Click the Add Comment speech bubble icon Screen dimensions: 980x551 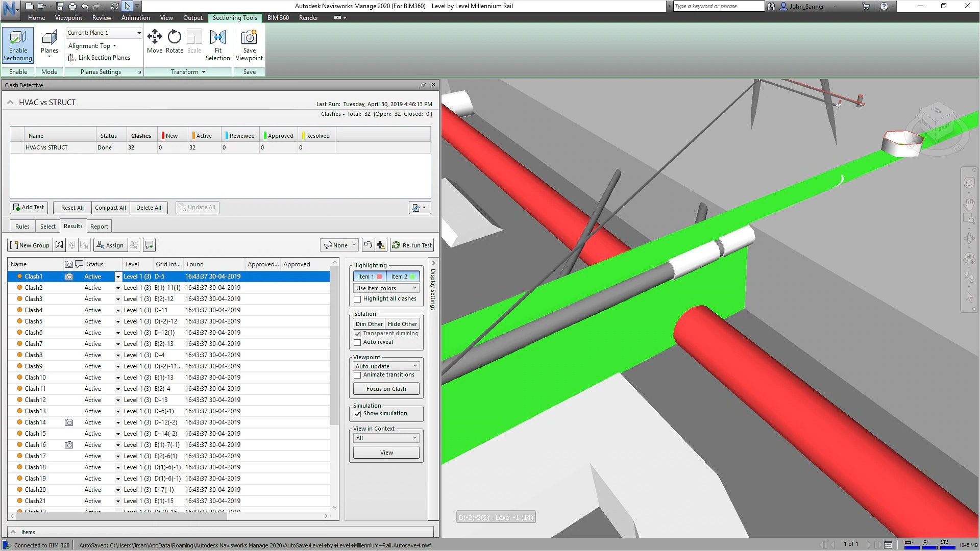pos(149,245)
